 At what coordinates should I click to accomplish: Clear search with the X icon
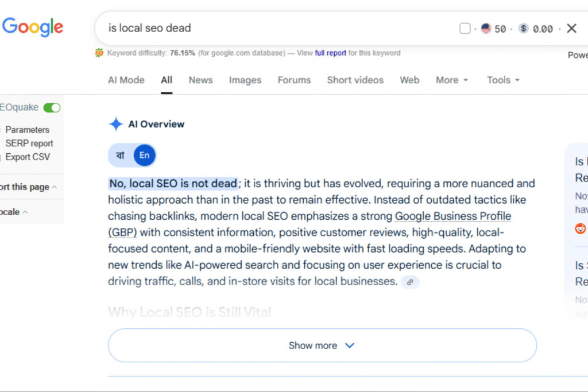(571, 29)
